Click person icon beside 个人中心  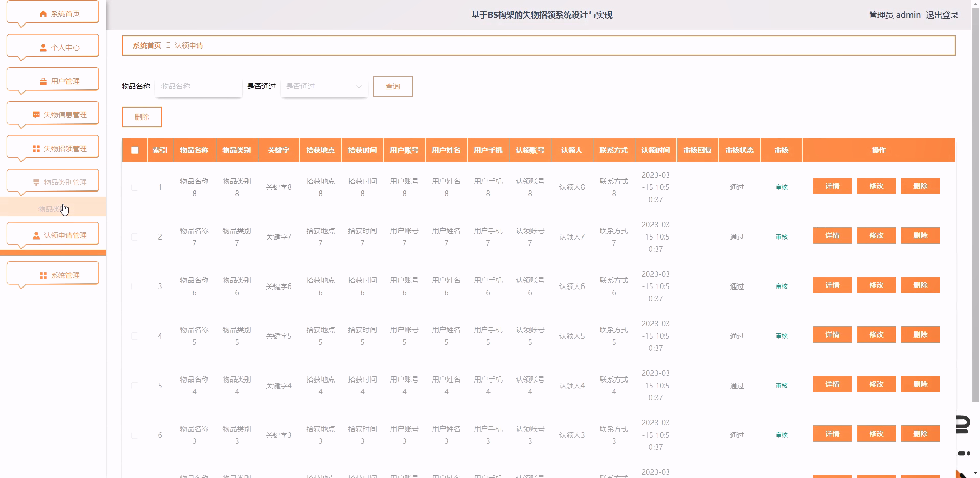coord(43,47)
